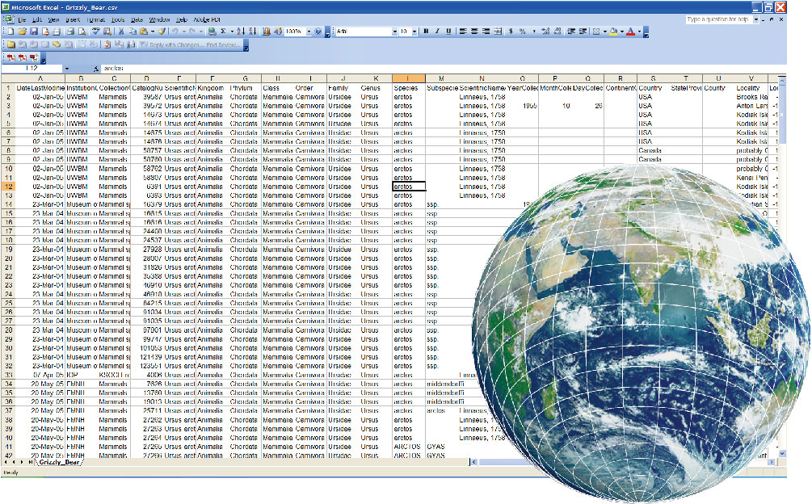Image resolution: width=812 pixels, height=504 pixels.
Task: Apply percent style to cells
Action: click(x=523, y=31)
